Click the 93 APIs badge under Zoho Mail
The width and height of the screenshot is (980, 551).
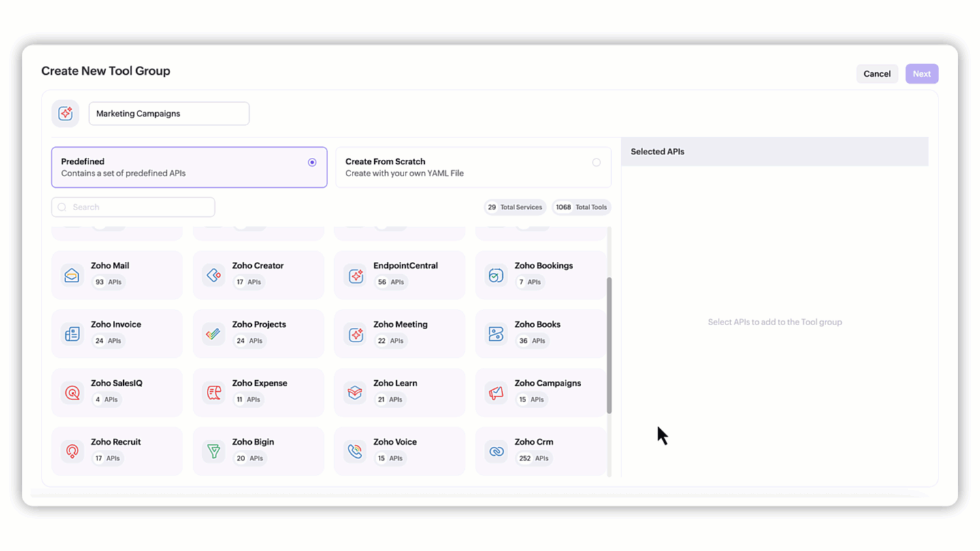pyautogui.click(x=108, y=282)
